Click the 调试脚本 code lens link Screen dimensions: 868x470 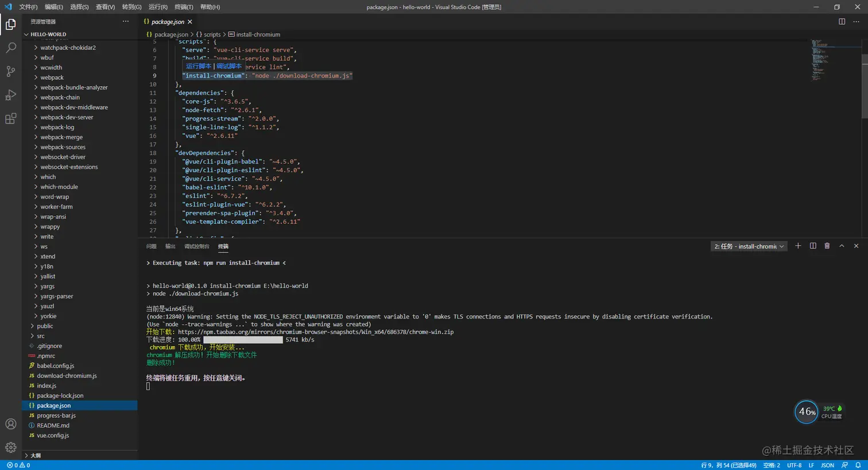pos(229,66)
